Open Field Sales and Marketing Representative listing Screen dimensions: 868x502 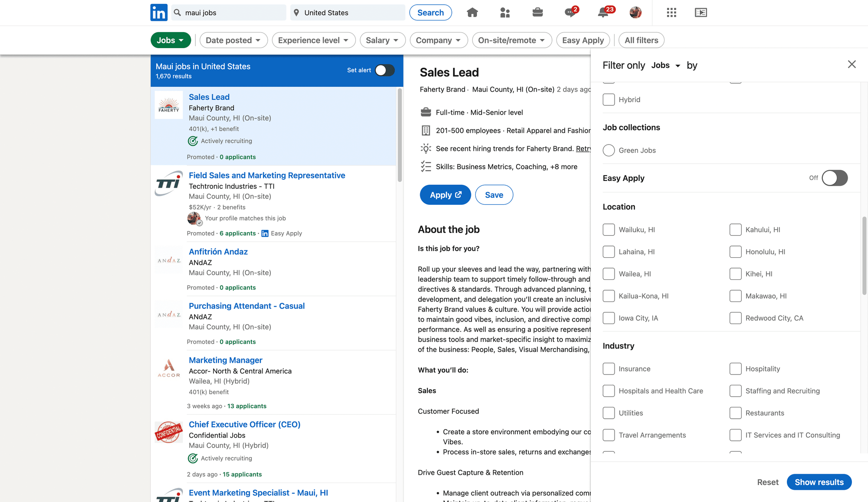[266, 175]
